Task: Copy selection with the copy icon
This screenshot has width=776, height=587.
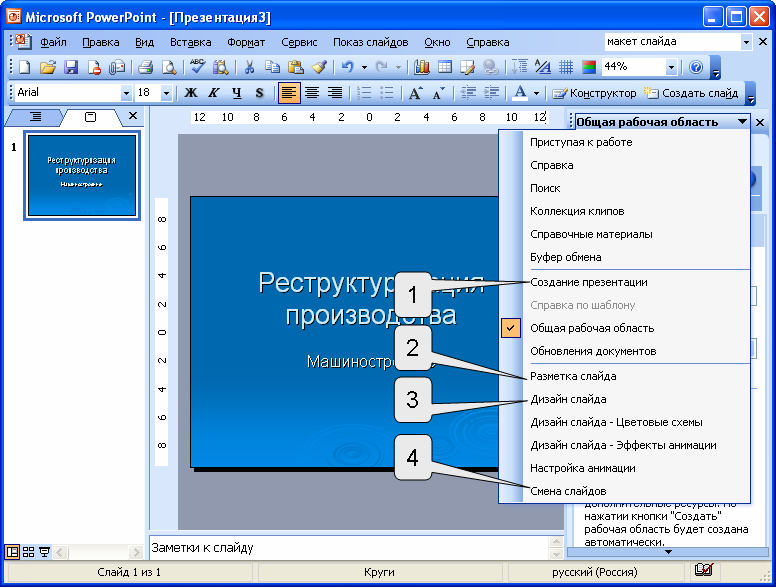Action: pyautogui.click(x=272, y=67)
